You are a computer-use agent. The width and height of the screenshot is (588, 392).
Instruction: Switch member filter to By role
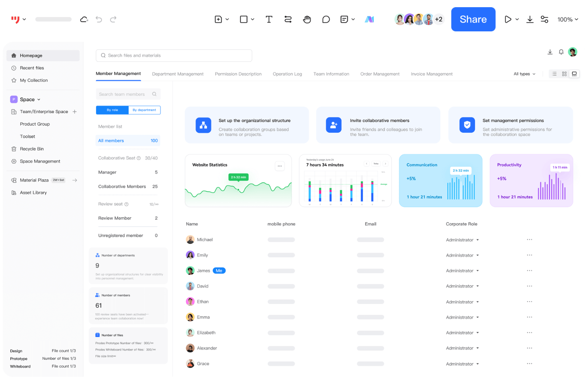112,110
